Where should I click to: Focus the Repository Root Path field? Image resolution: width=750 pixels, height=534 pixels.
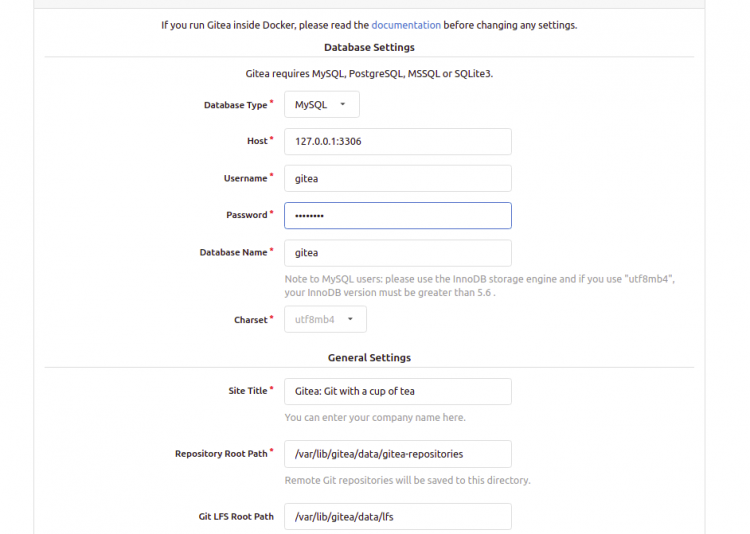[397, 454]
